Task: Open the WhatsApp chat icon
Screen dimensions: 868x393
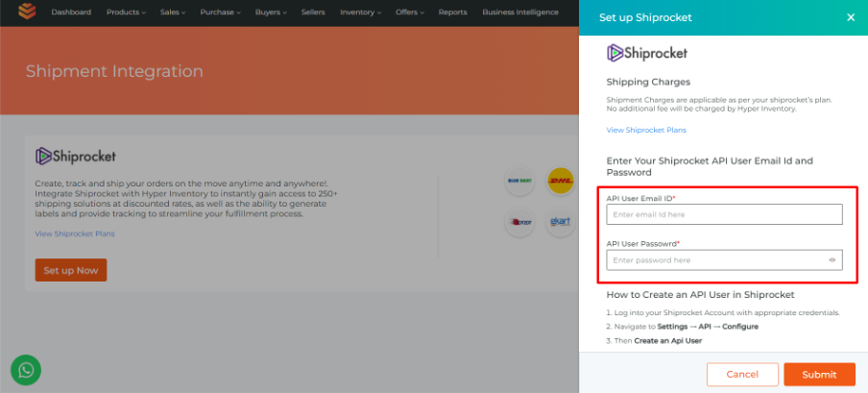Action: 26,370
